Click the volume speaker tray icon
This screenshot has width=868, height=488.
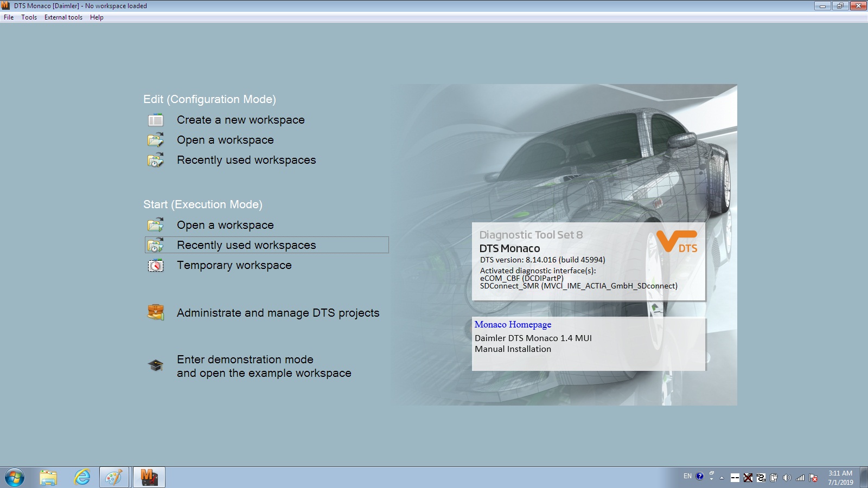pyautogui.click(x=787, y=478)
